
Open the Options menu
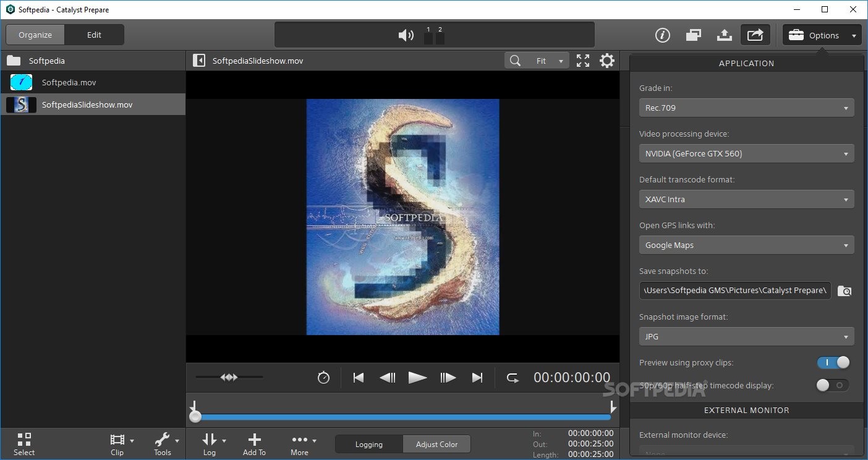tap(822, 35)
